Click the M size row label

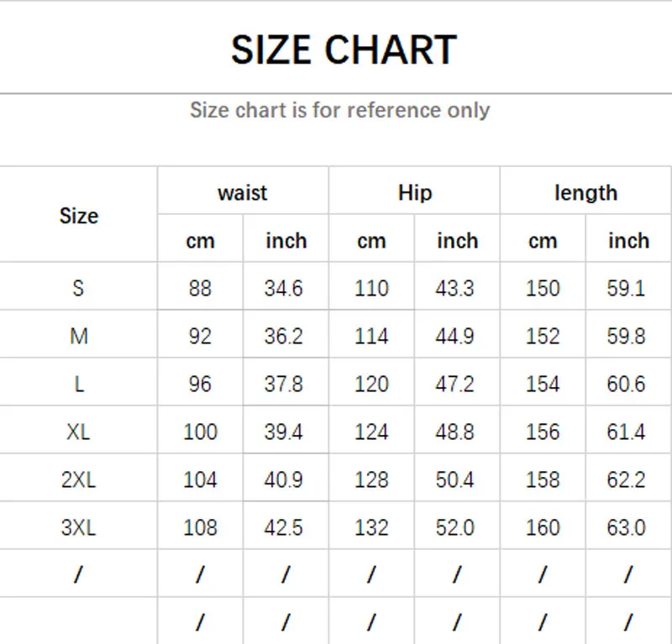tap(79, 336)
